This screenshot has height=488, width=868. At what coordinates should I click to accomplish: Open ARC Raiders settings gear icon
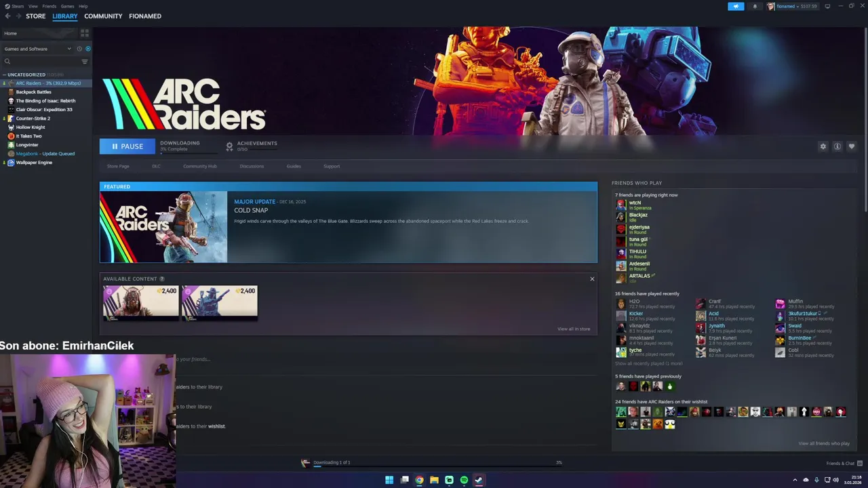pyautogui.click(x=823, y=146)
